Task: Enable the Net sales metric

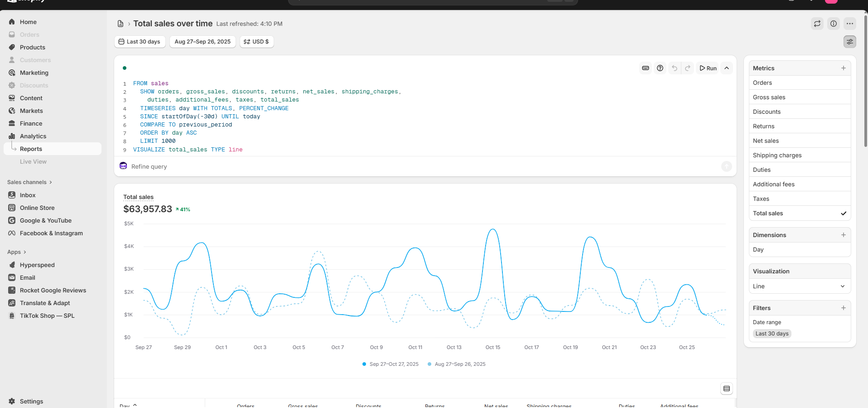Action: (x=800, y=141)
